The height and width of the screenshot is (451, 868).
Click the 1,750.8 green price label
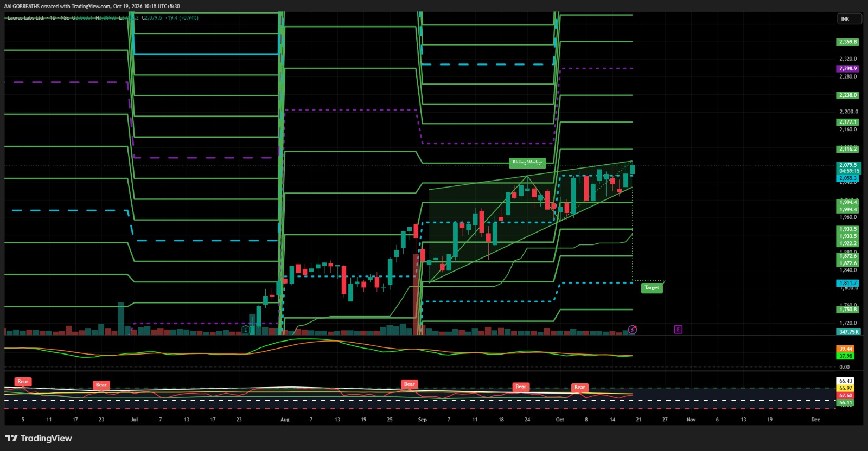coord(848,310)
